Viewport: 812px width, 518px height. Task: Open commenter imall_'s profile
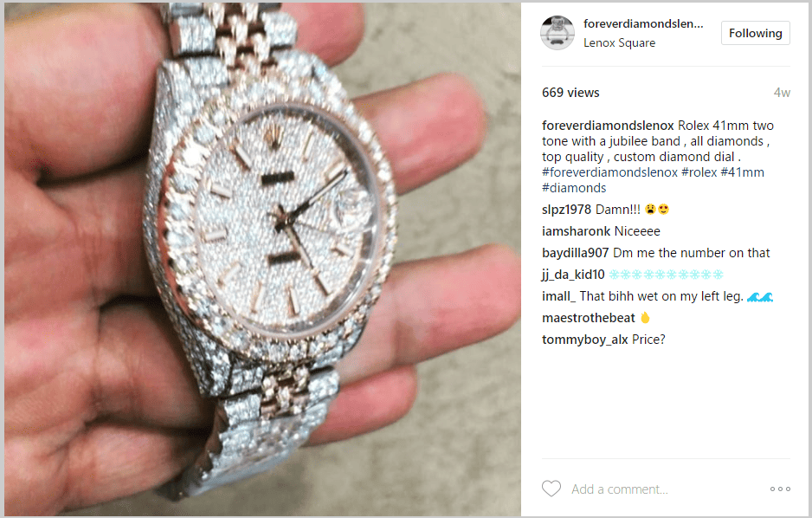[x=558, y=296]
